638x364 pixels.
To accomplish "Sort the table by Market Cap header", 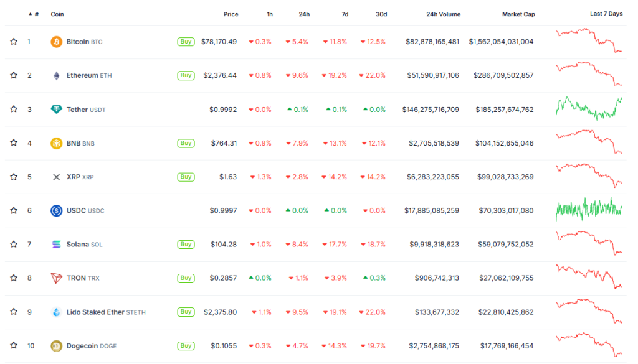I will tap(518, 14).
